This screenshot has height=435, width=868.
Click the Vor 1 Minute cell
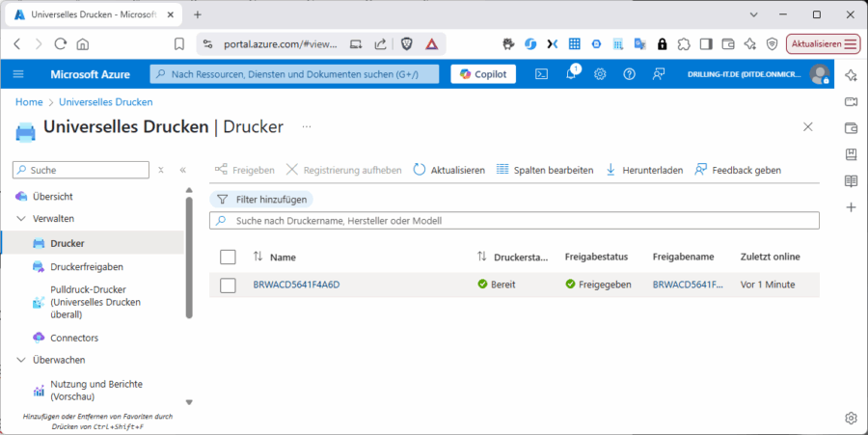tap(768, 285)
